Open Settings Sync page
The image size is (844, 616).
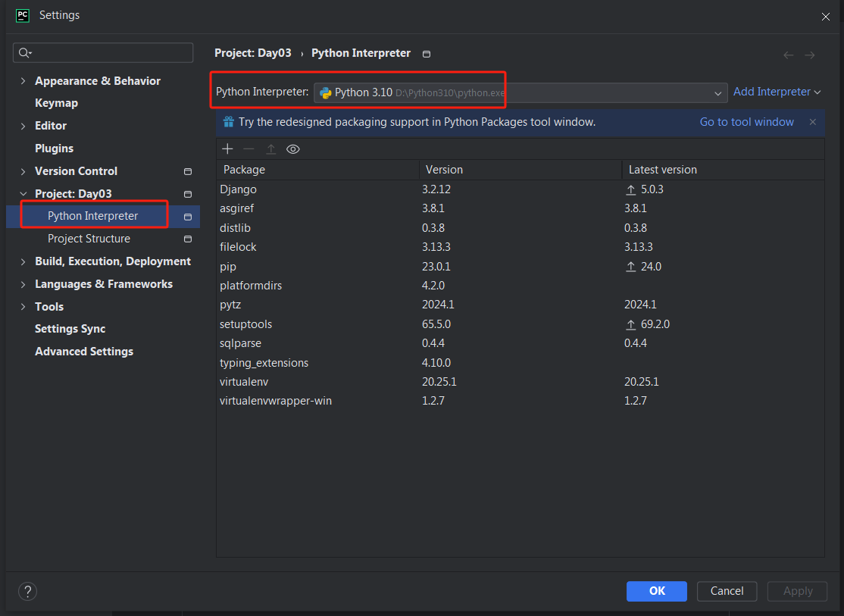(x=70, y=329)
